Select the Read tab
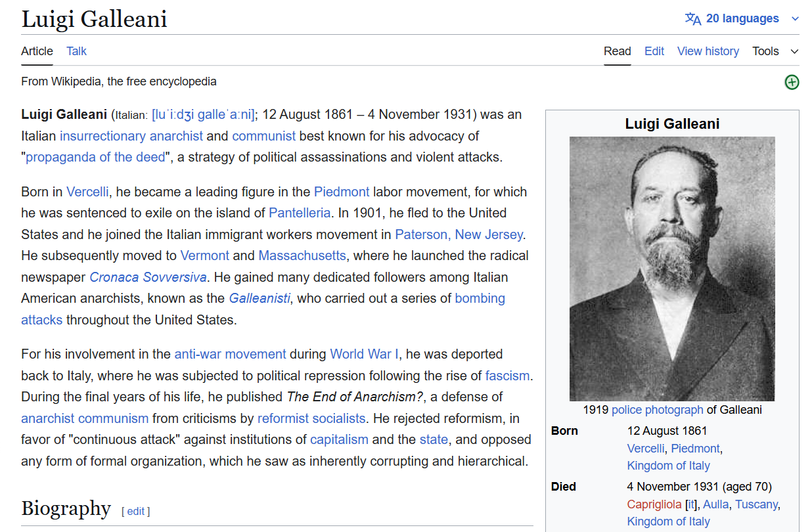 click(x=617, y=51)
